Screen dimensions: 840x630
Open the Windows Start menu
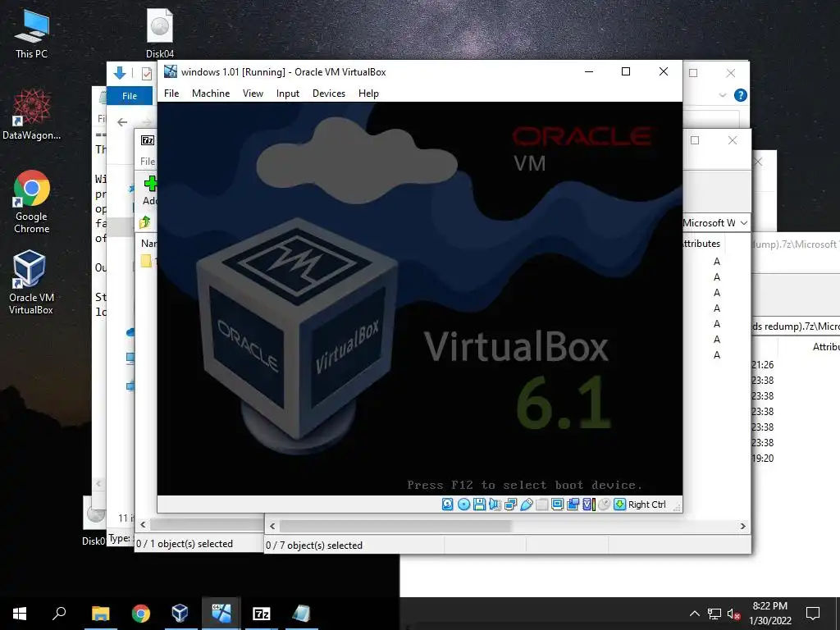tap(20, 613)
